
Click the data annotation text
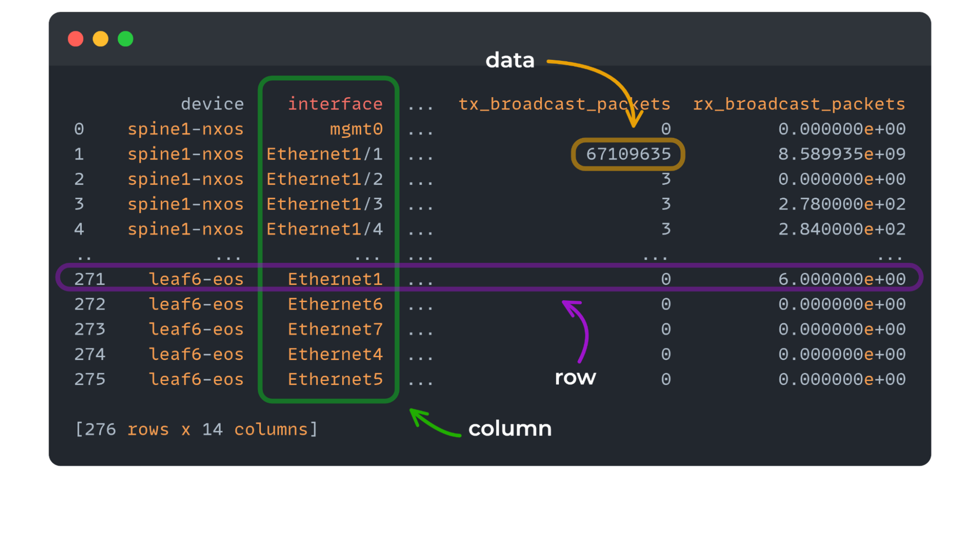coord(509,60)
